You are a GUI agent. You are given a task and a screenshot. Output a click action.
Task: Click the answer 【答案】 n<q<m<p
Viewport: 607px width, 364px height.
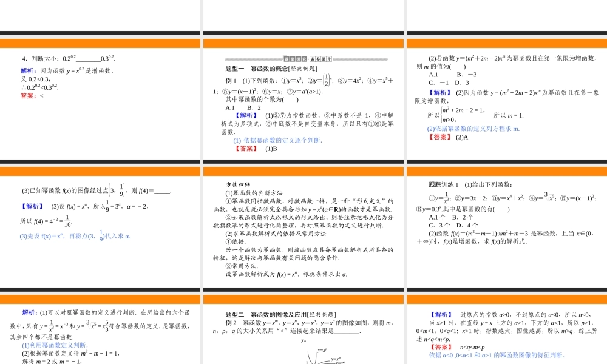(457, 348)
